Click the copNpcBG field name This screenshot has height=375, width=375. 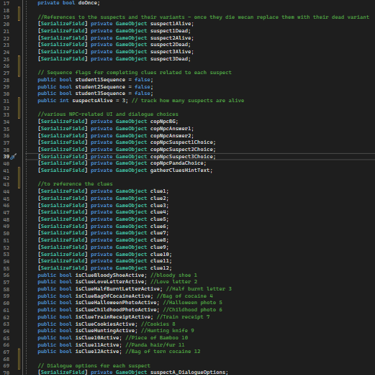163,121
